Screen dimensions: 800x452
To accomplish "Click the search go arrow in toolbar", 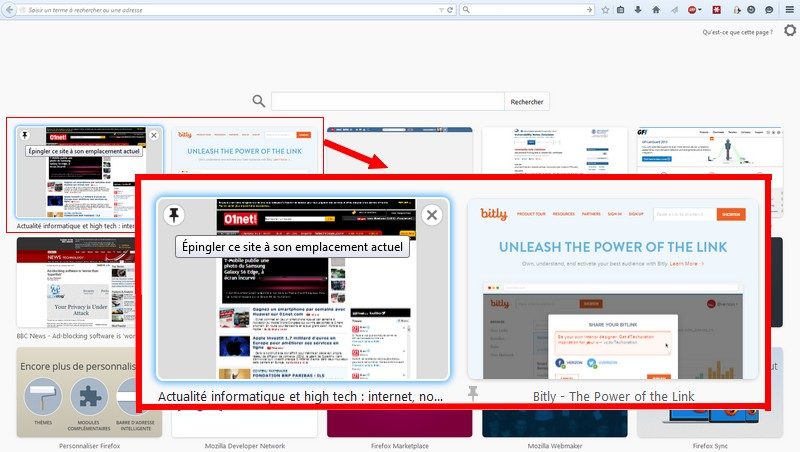I will pos(589,10).
